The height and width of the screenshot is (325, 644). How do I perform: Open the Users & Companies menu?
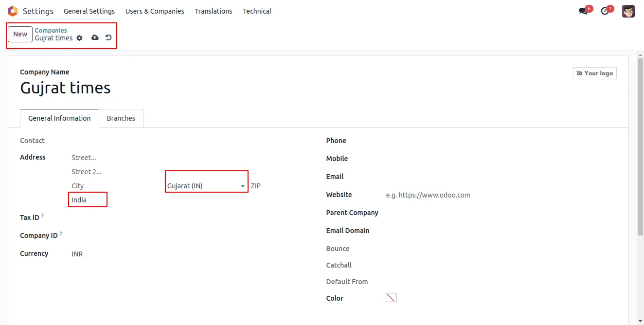point(155,11)
